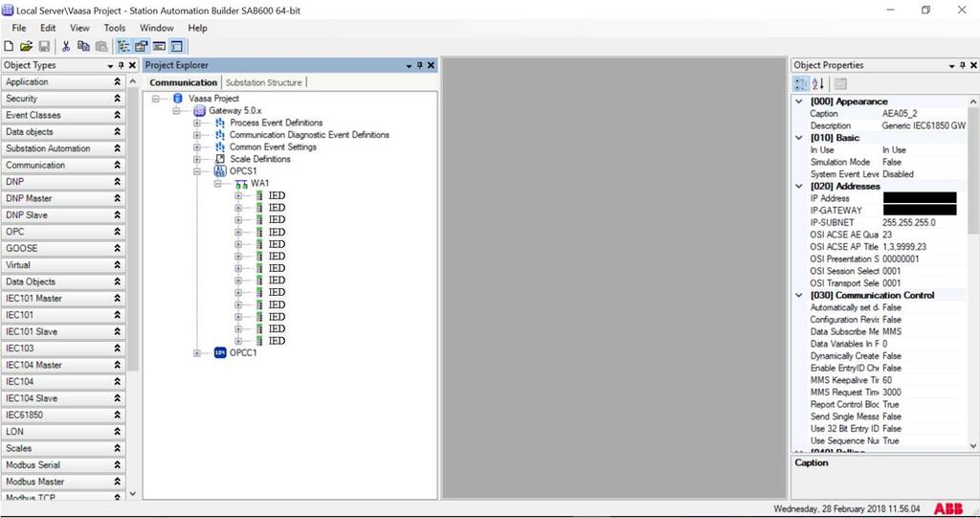The width and height of the screenshot is (980, 518).
Task: Click the Alphabetical A-Z sort icon
Action: click(818, 84)
